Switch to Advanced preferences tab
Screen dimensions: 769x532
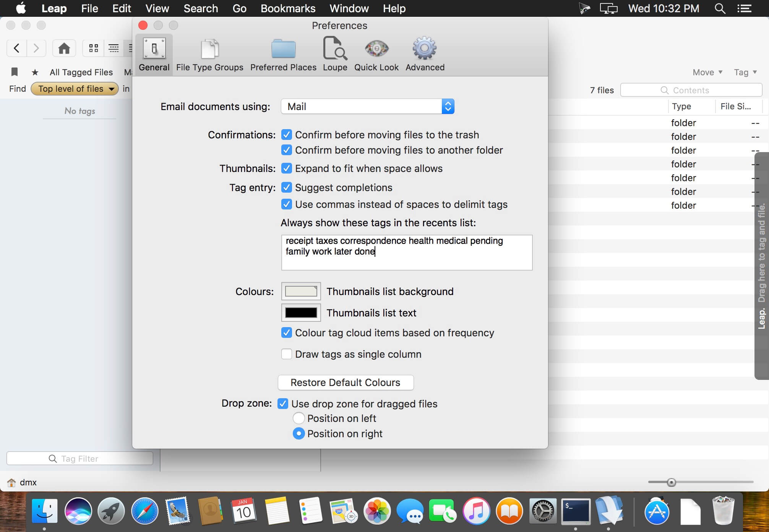pyautogui.click(x=425, y=54)
